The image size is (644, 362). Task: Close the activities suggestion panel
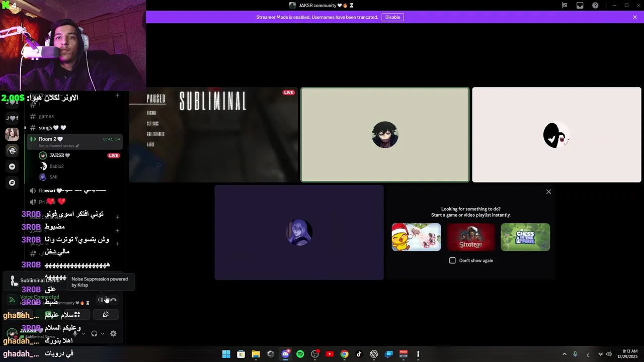548,192
